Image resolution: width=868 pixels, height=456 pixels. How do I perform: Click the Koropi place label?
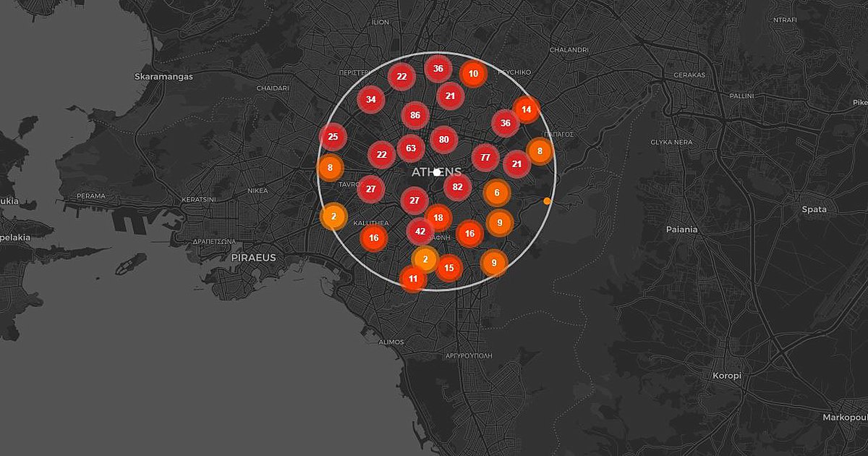click(726, 376)
